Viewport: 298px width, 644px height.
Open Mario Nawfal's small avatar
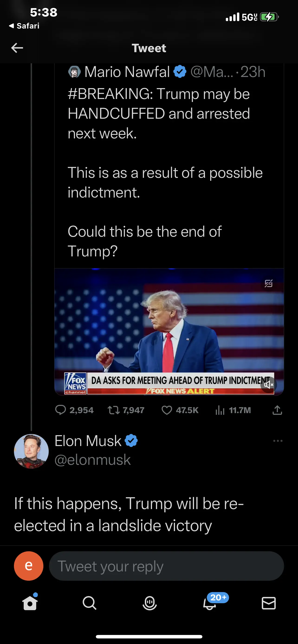click(74, 72)
